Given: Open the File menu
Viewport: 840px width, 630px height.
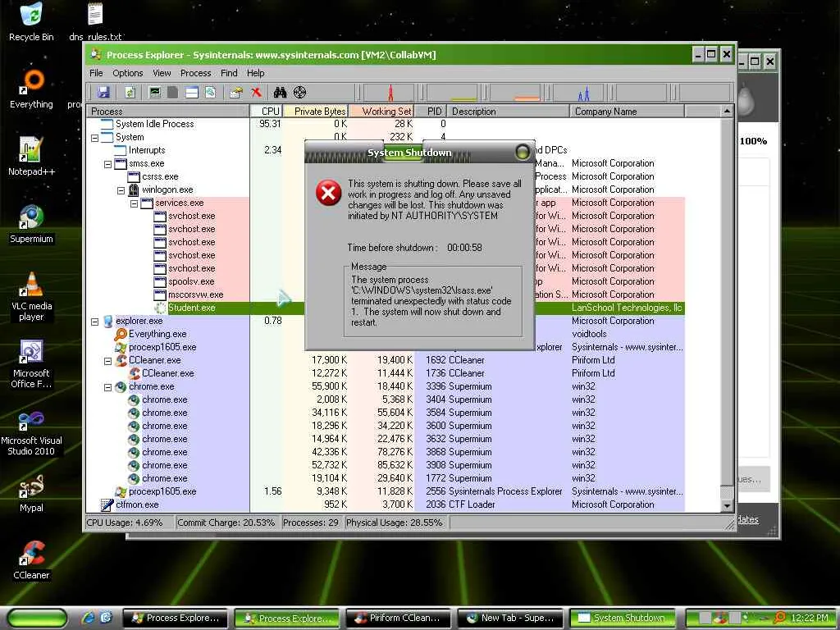Looking at the screenshot, I should tap(97, 73).
